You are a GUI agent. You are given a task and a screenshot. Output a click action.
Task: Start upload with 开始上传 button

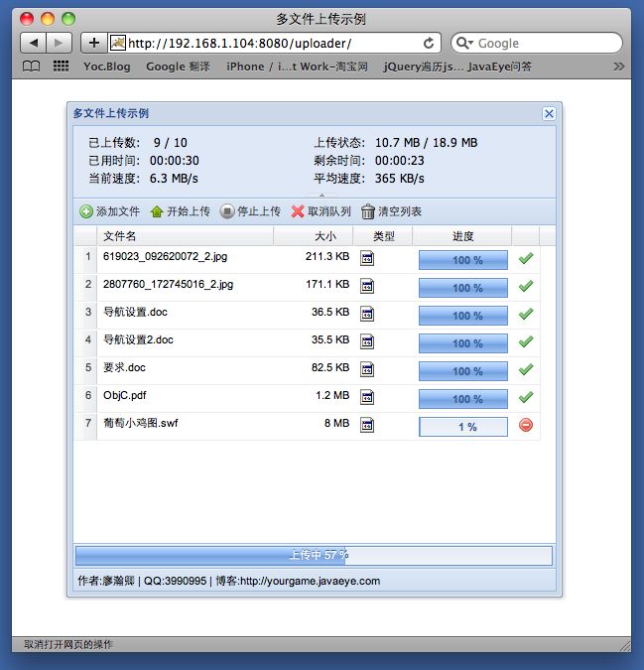pos(181,211)
